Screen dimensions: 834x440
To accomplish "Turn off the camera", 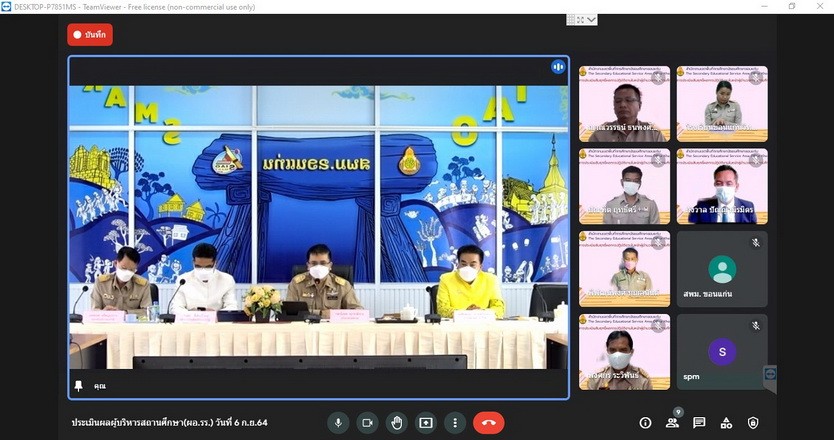I will tap(367, 423).
